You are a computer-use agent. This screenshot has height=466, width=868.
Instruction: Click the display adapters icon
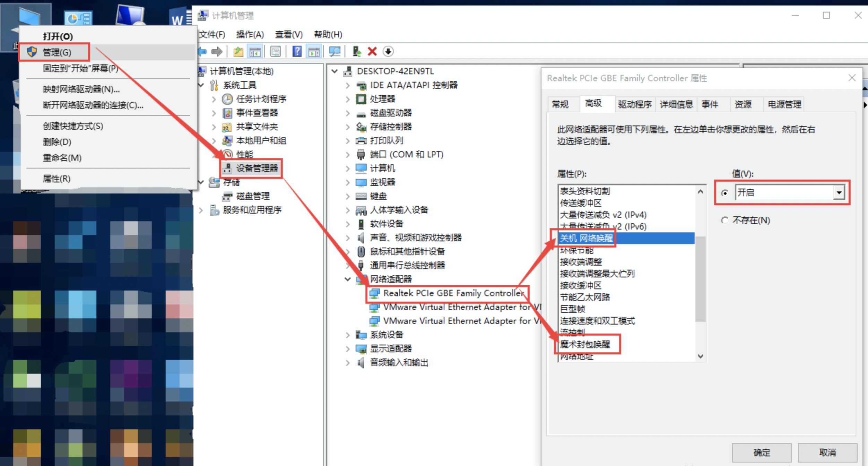tap(361, 349)
